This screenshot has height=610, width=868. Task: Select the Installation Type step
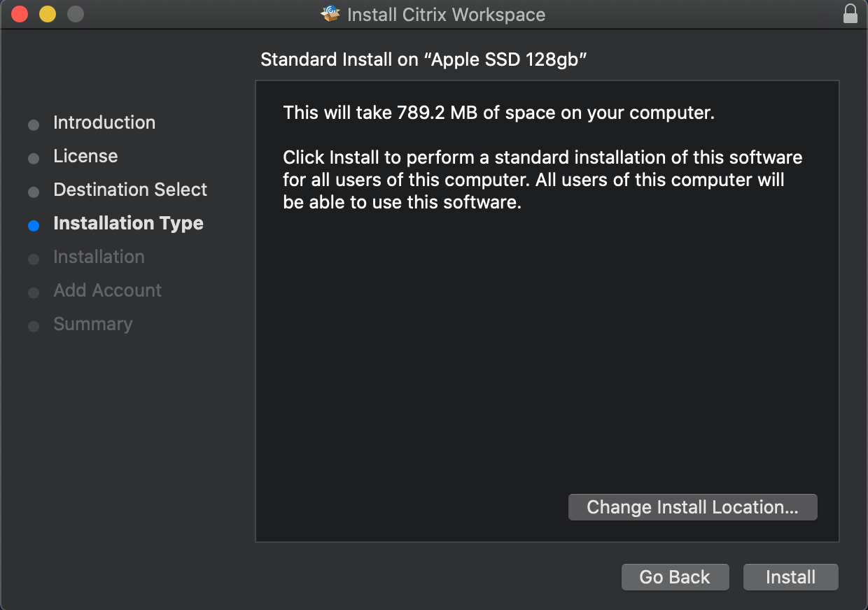[128, 223]
